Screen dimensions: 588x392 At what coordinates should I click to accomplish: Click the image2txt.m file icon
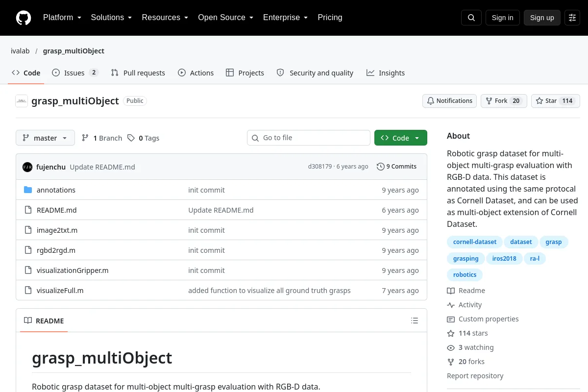(28, 230)
